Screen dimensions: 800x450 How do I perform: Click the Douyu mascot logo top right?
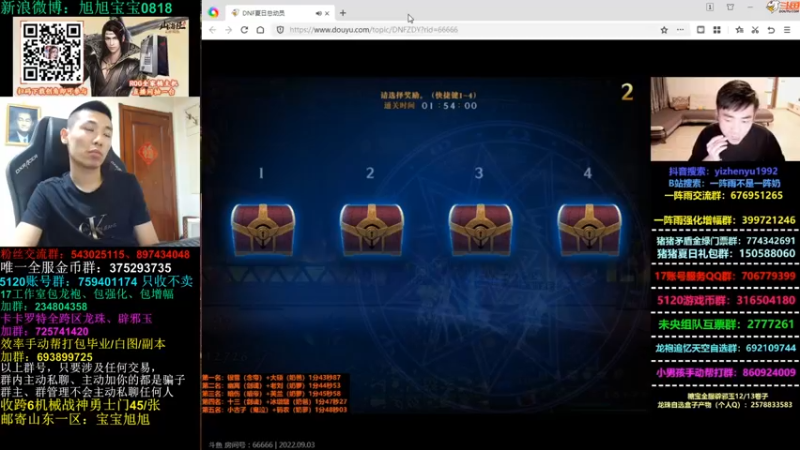click(x=782, y=7)
